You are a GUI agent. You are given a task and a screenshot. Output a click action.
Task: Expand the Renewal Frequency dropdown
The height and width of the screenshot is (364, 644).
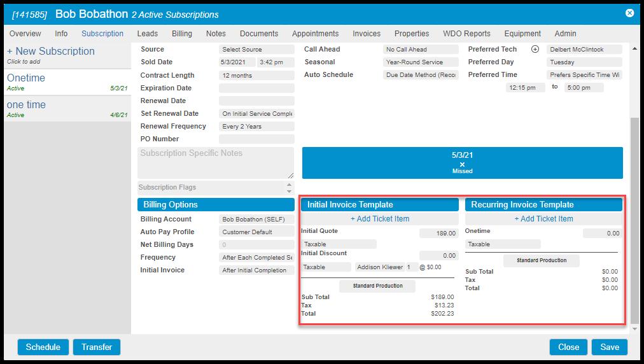[x=256, y=127]
